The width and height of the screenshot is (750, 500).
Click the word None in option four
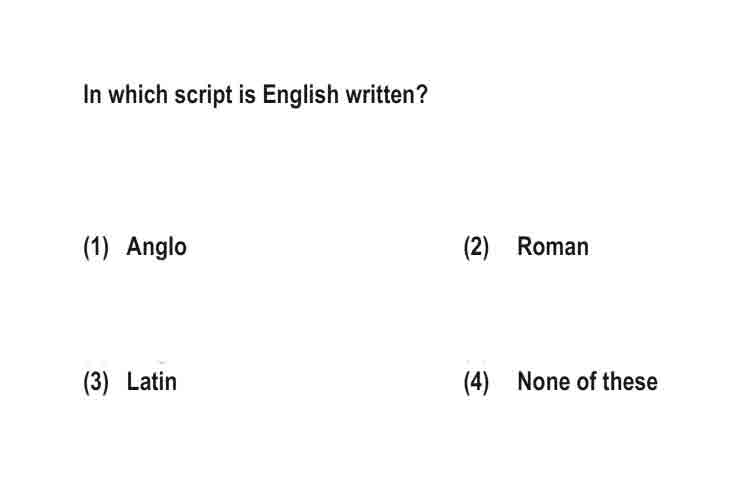click(544, 382)
